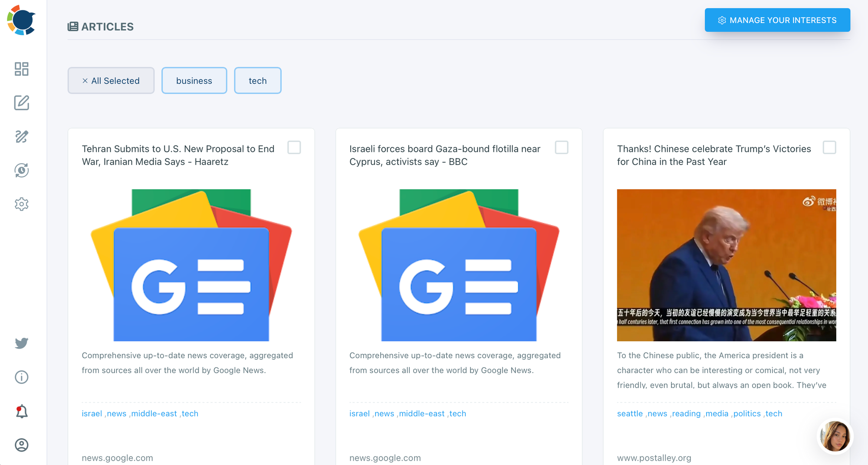
Task: Click media tag on Chinese celebrate card
Action: pos(717,413)
